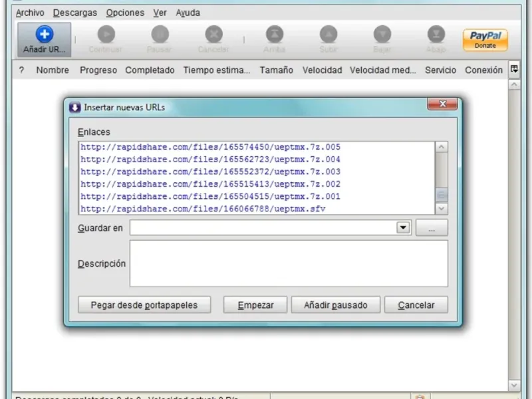Open the Descargas menu
532x399 pixels.
point(75,13)
